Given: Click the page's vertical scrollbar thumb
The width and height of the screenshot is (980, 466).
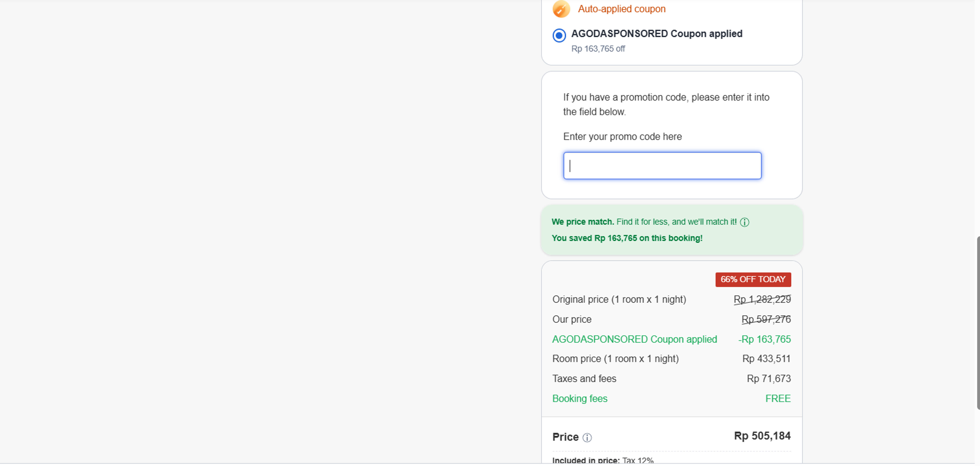Looking at the screenshot, I should [x=978, y=323].
